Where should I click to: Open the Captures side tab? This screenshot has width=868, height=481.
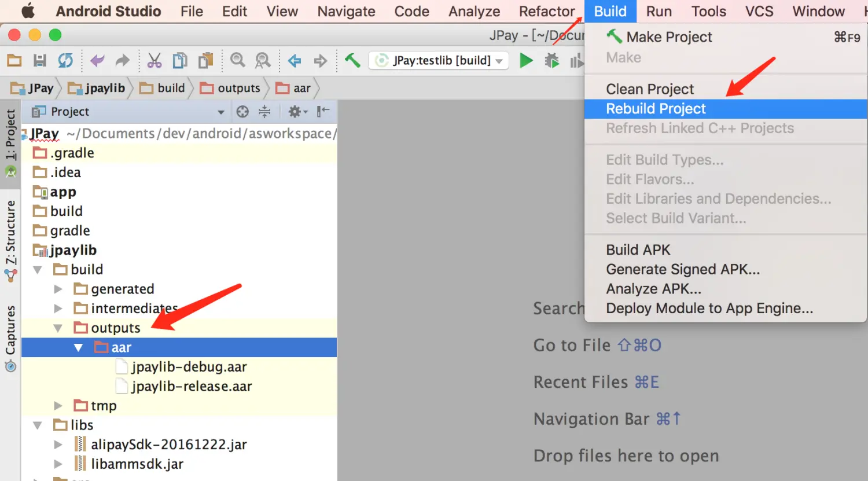pos(10,338)
